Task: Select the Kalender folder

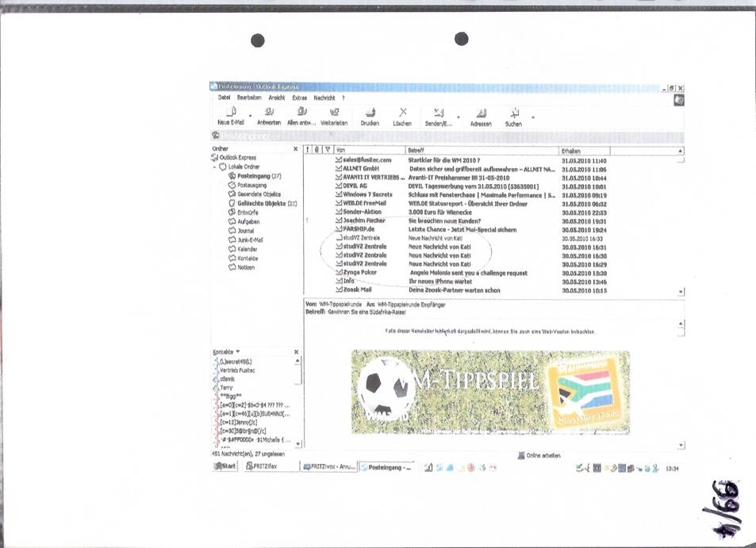Action: pos(243,249)
